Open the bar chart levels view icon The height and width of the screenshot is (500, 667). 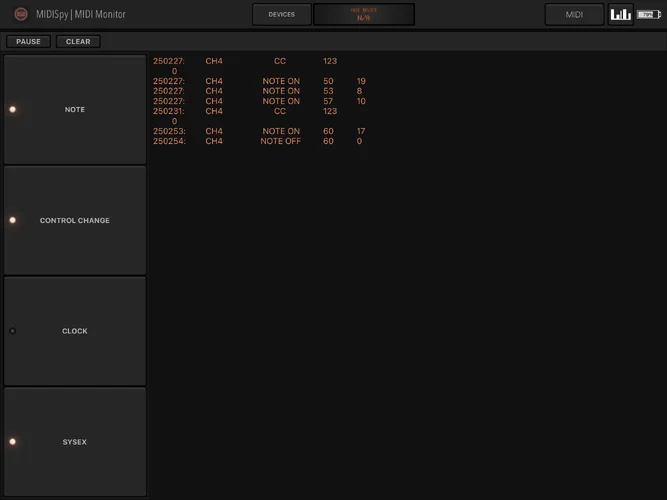click(x=621, y=14)
